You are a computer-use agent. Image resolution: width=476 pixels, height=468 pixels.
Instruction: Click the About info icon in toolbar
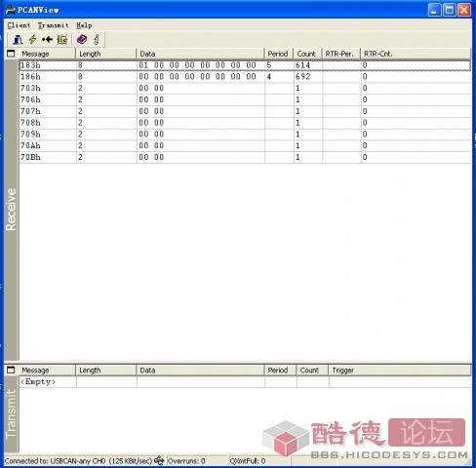[x=96, y=40]
